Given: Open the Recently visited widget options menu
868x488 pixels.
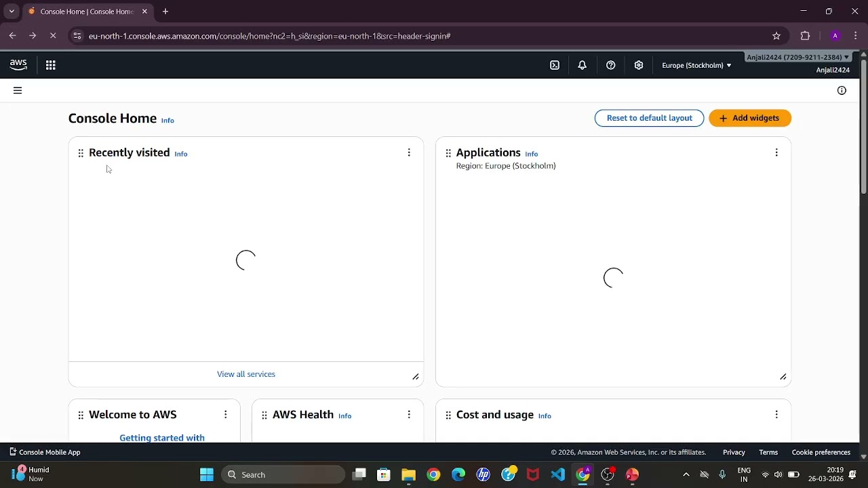Looking at the screenshot, I should click(x=409, y=152).
